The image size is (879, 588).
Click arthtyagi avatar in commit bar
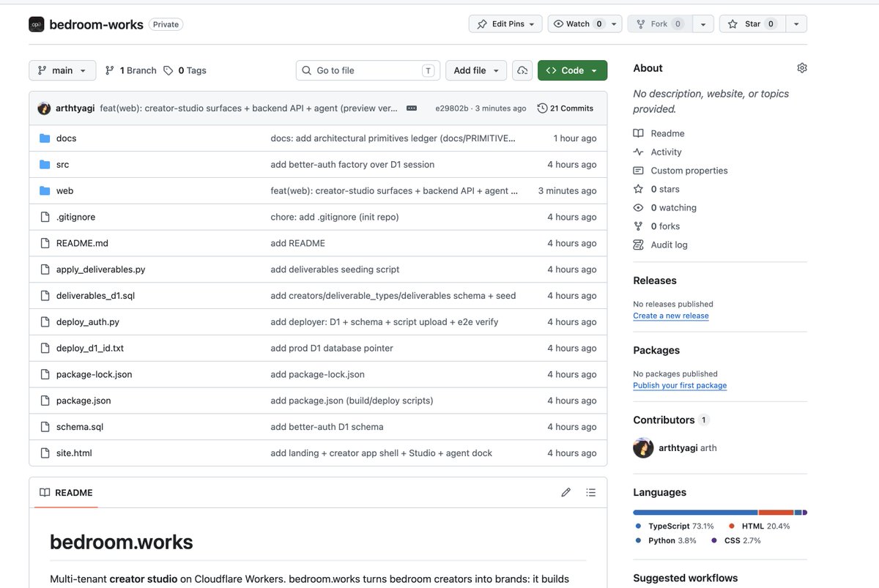44,108
